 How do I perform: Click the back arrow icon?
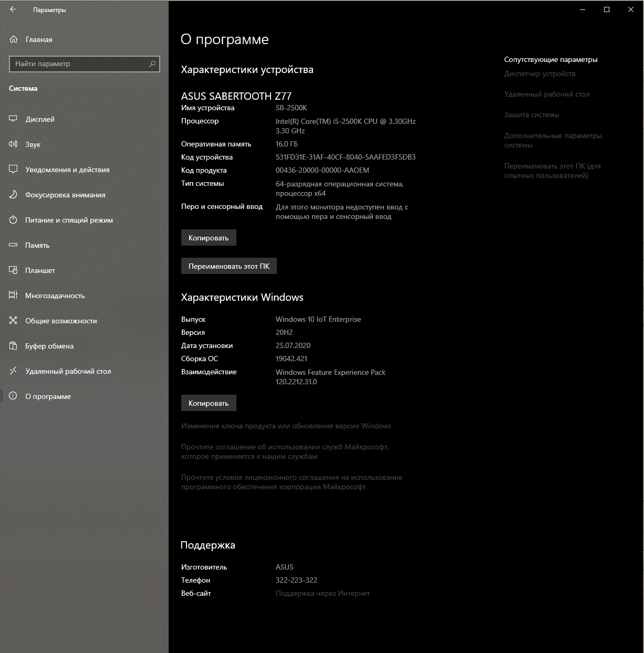13,9
